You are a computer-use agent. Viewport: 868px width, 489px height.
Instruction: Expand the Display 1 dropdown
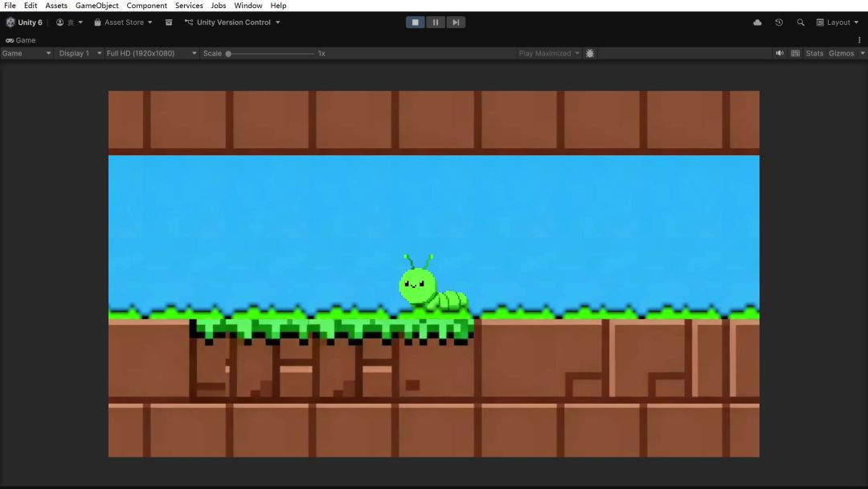(78, 53)
